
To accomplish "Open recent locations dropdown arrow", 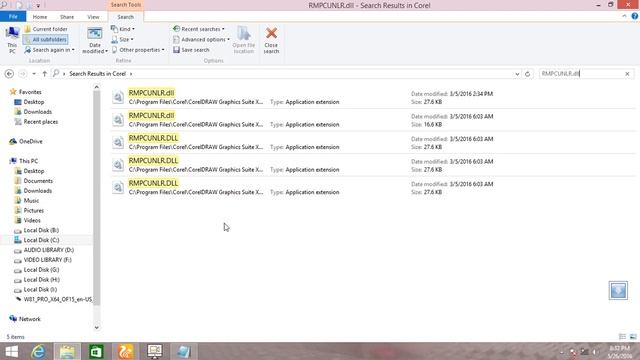I will (x=34, y=74).
